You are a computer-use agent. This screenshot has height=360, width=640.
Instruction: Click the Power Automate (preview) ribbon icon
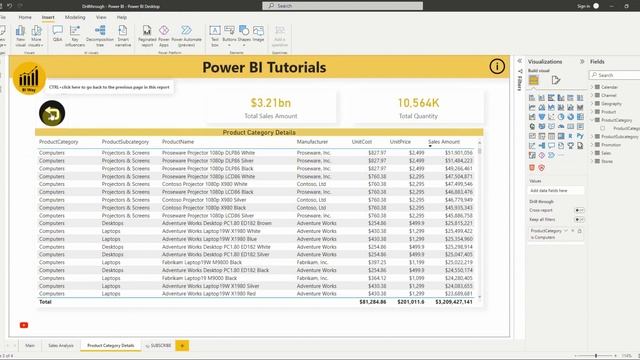pyautogui.click(x=187, y=36)
